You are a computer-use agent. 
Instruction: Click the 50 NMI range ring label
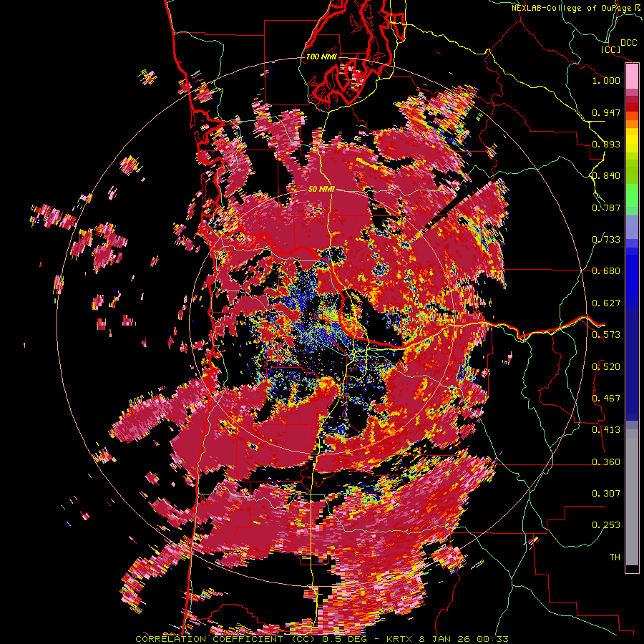[321, 190]
